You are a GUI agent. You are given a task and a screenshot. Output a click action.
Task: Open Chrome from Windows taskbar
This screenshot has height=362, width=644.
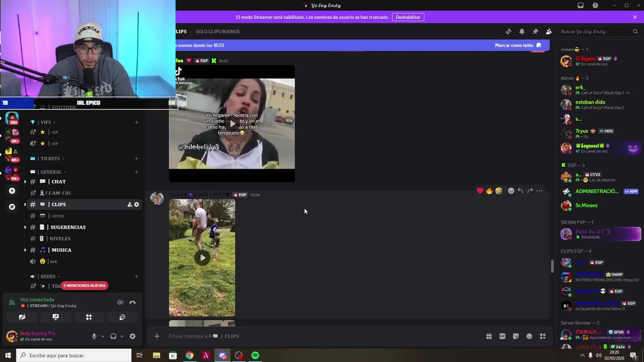point(189,355)
